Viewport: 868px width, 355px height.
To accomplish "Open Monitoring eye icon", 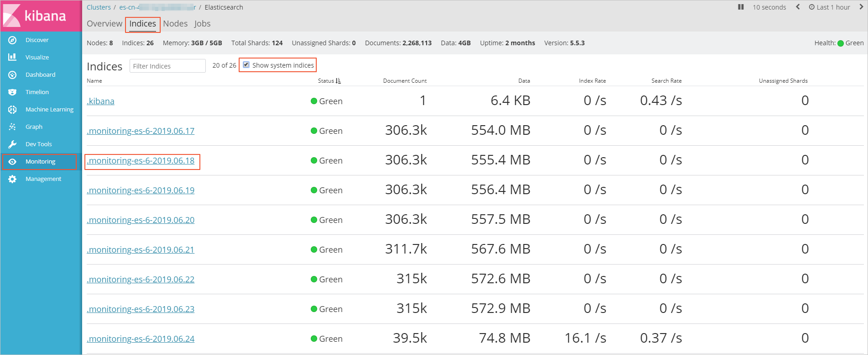I will [12, 162].
